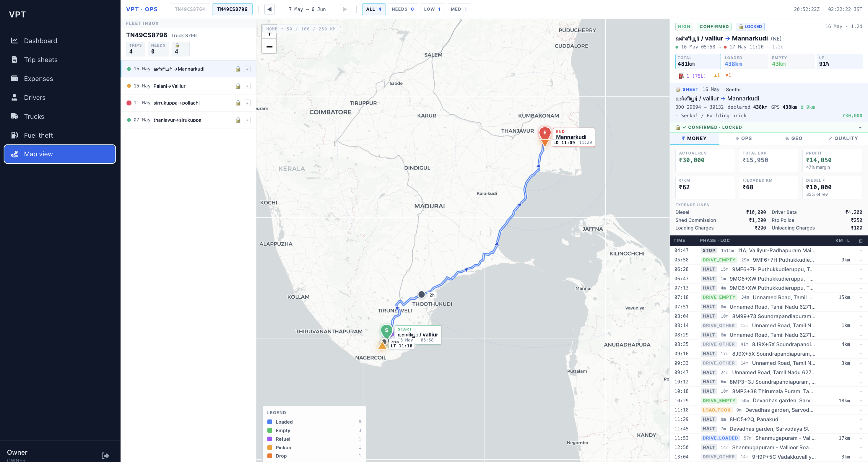Filter trips by LOW 1
This screenshot has height=462, width=868.
(432, 9)
